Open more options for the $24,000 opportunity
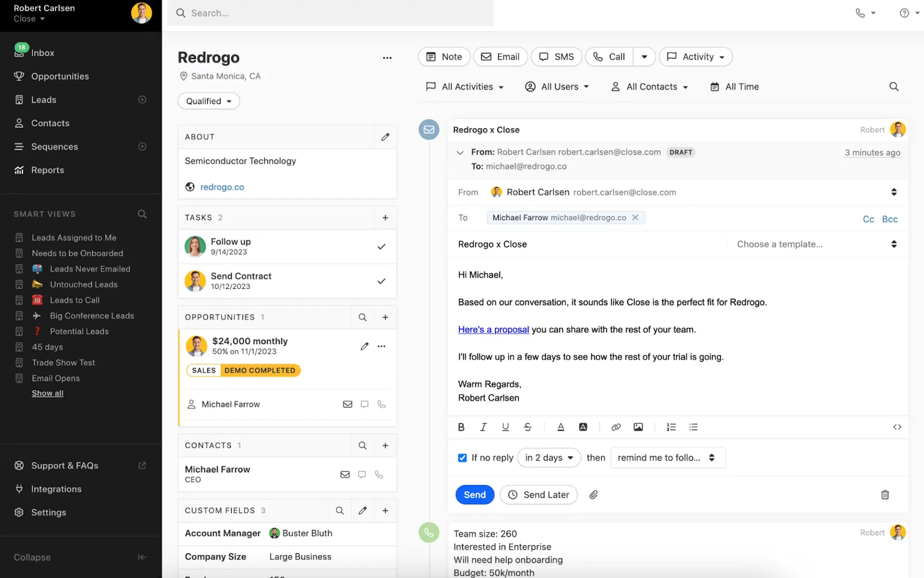 (381, 346)
